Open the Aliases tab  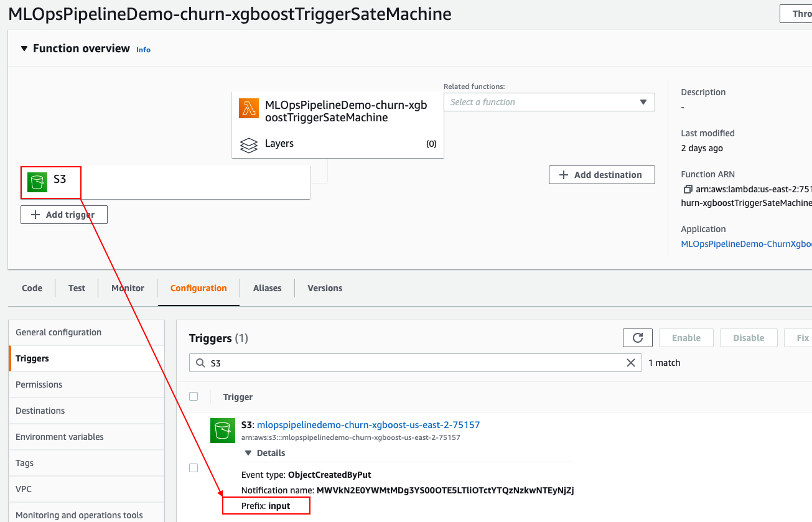point(268,288)
